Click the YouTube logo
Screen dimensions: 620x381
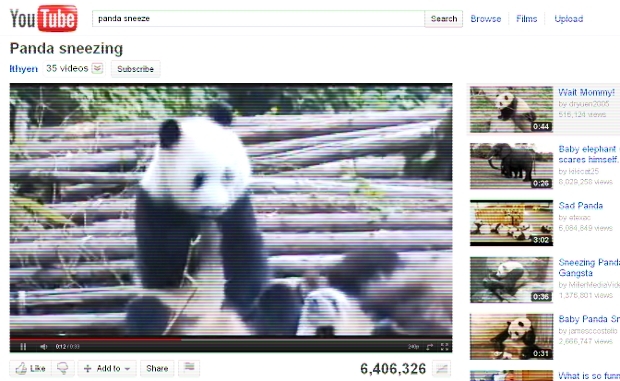click(43, 18)
